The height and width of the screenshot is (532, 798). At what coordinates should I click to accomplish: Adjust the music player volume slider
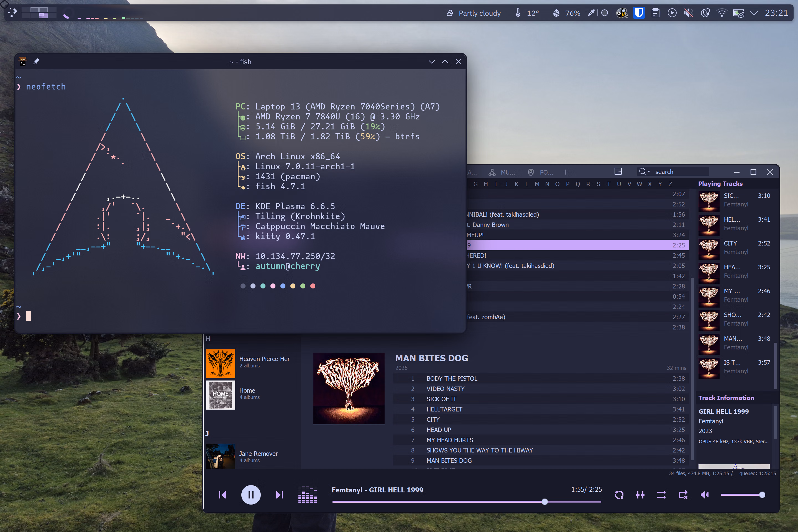click(743, 495)
